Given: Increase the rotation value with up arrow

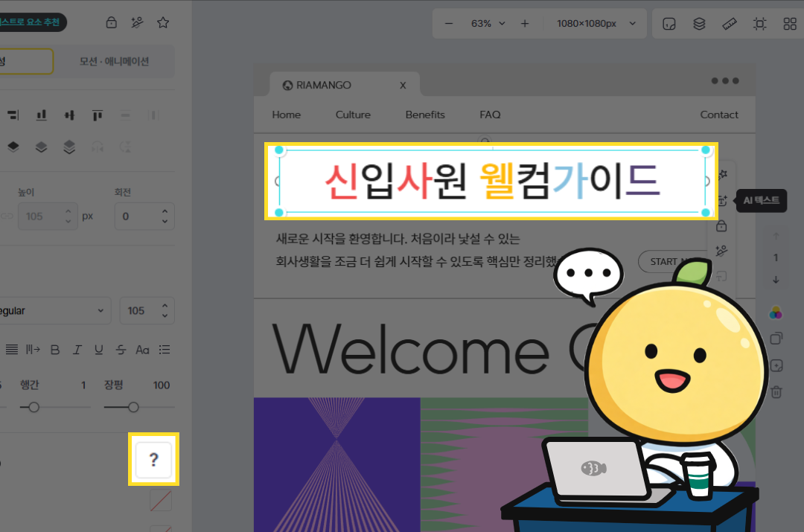Looking at the screenshot, I should click(165, 211).
